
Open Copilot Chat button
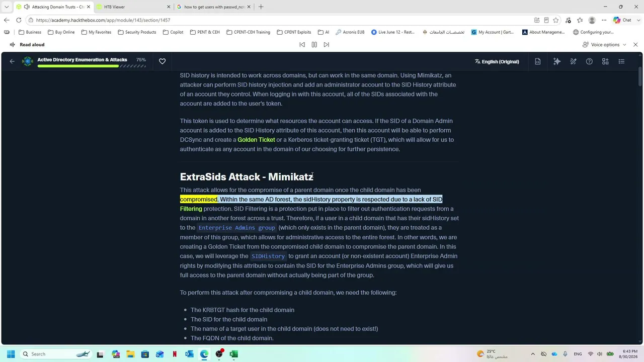point(622,20)
